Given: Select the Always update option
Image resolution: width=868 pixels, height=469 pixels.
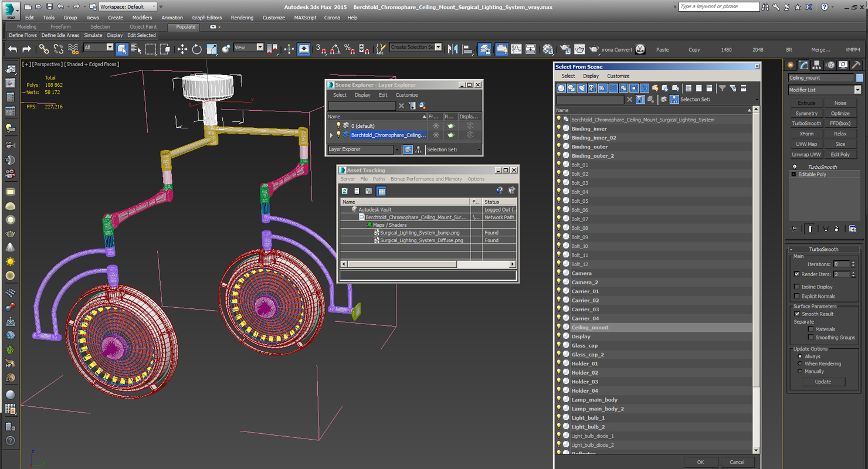Looking at the screenshot, I should [x=799, y=356].
